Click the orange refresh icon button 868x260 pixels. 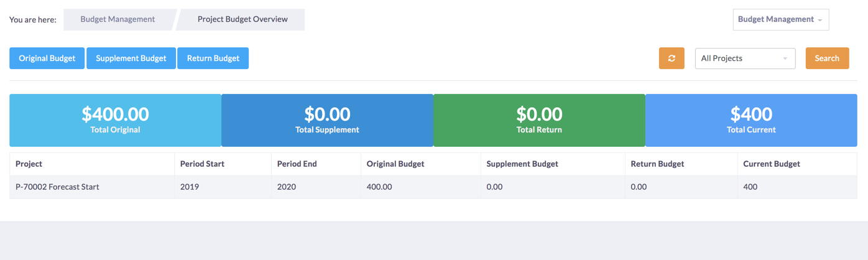(672, 58)
